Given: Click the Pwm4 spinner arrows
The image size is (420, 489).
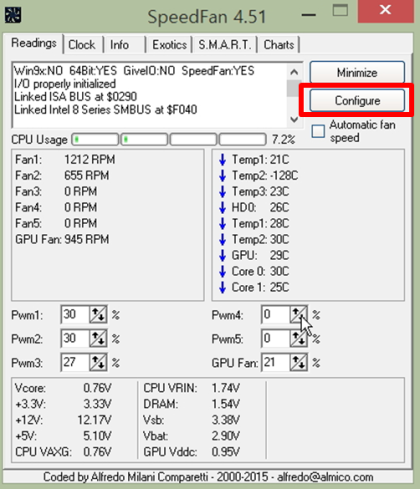Looking at the screenshot, I should click(299, 314).
